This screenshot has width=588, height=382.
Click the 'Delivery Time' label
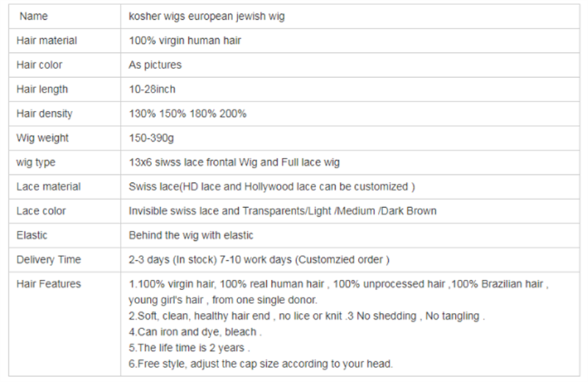point(49,259)
